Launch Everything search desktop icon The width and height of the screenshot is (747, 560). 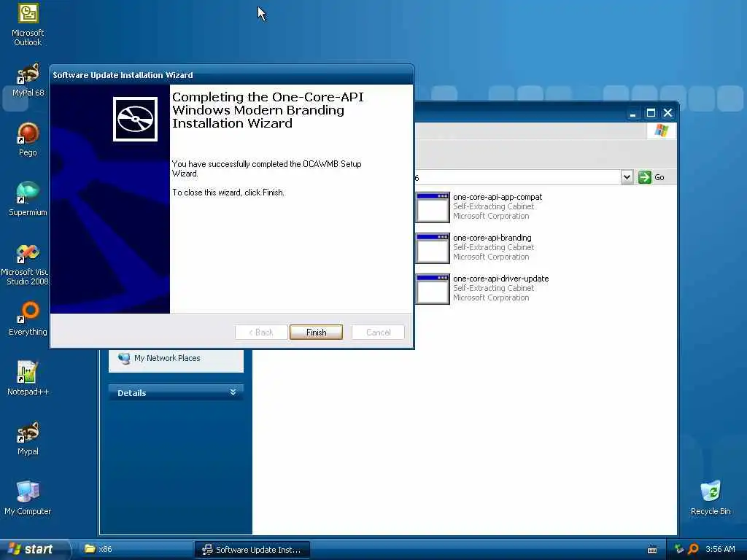tap(28, 319)
